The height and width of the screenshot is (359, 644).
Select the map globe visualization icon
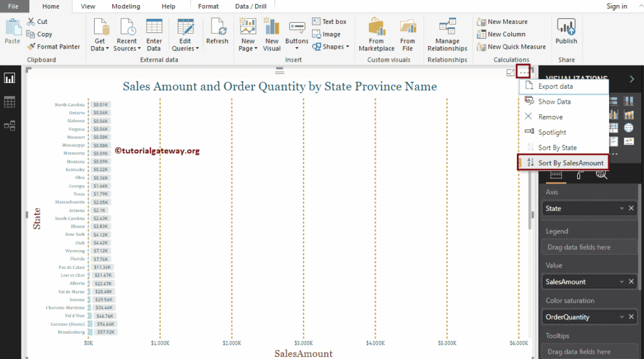628,128
